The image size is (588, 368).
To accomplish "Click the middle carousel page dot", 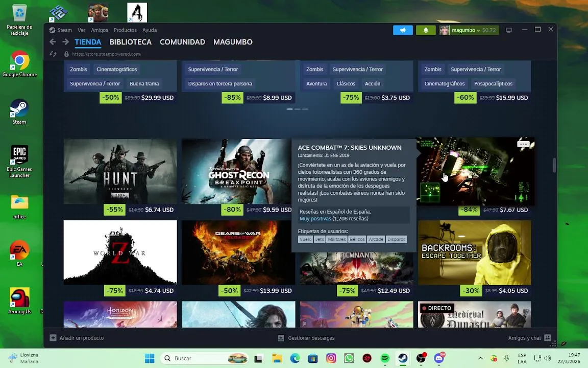I will (x=298, y=109).
